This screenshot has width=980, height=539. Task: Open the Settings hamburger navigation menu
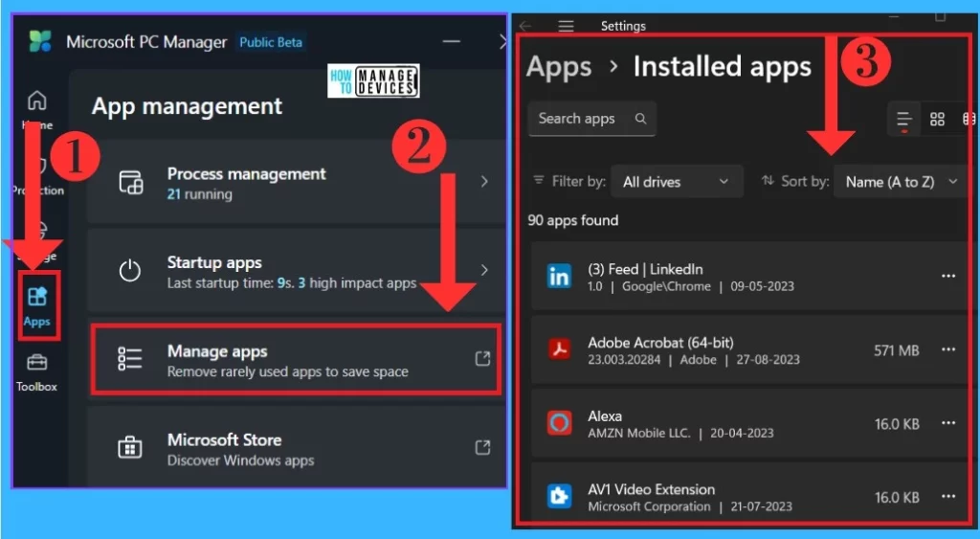(567, 26)
